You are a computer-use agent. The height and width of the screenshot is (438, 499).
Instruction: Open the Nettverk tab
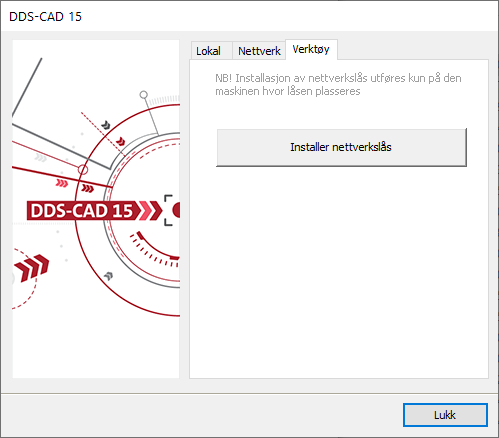point(259,51)
